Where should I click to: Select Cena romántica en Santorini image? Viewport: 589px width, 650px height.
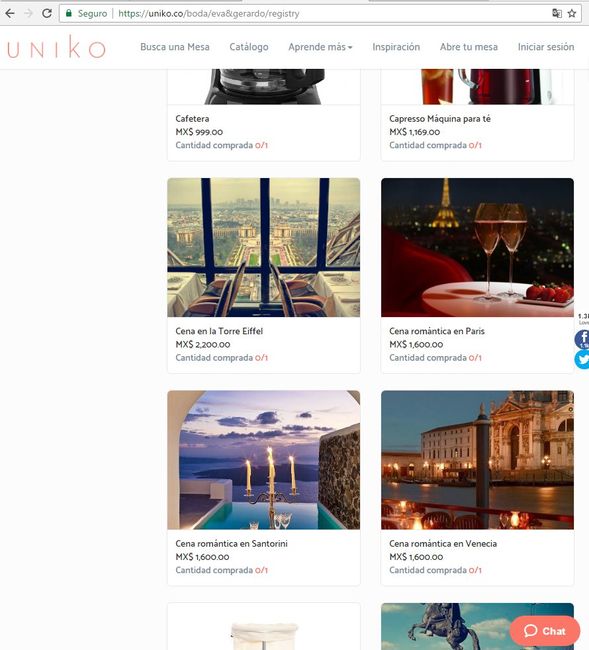tap(264, 460)
